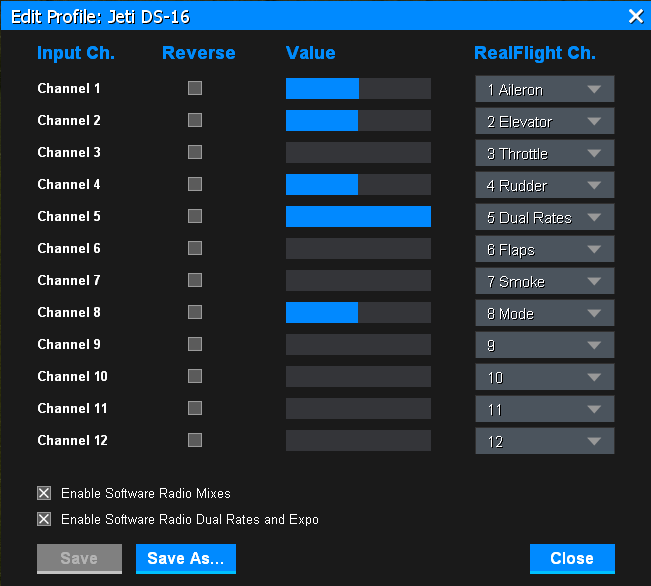Click the Input Ch. column header

click(x=76, y=54)
